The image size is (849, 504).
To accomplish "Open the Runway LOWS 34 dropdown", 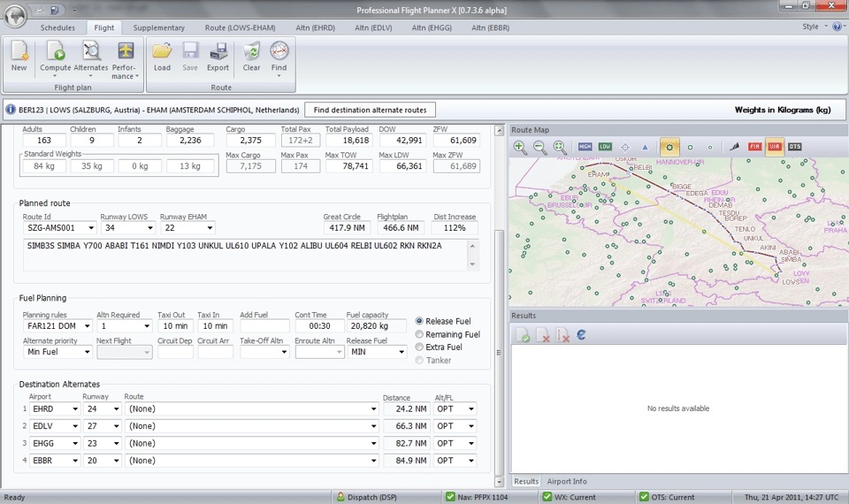I will click(150, 228).
